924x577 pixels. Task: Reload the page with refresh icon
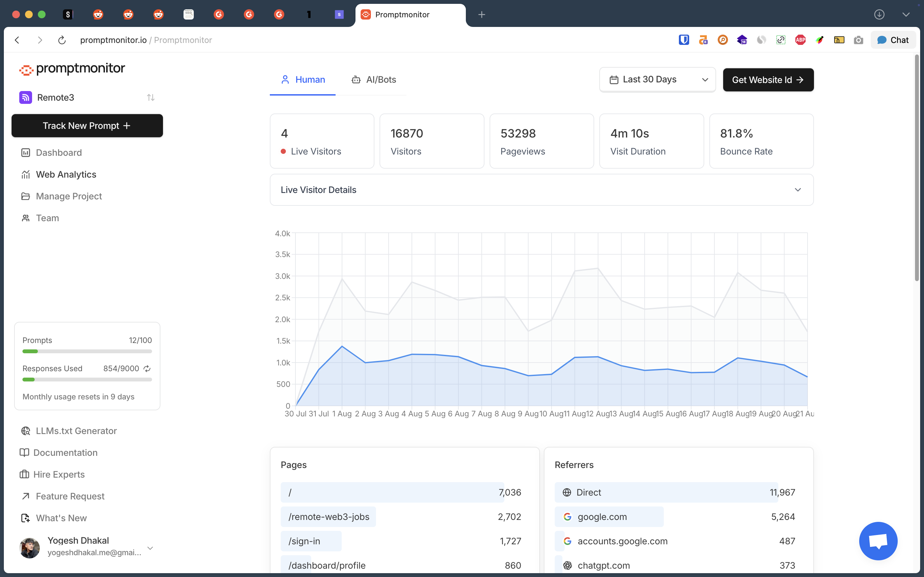(62, 40)
